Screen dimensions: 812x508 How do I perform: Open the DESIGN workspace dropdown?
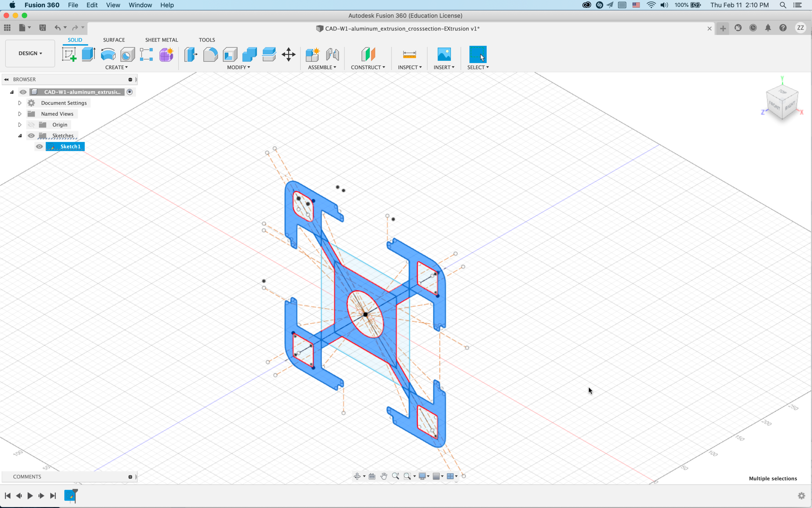(x=30, y=53)
